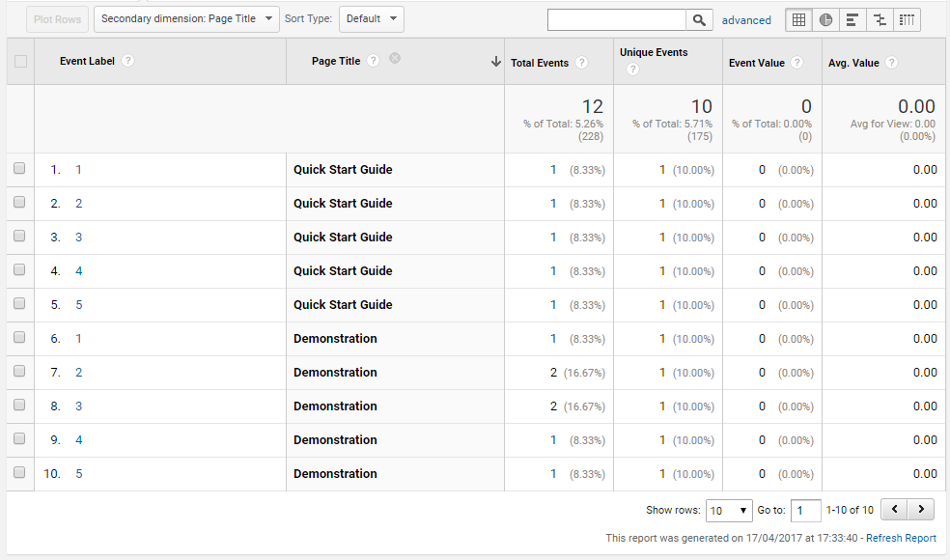Image resolution: width=950 pixels, height=560 pixels.
Task: Check the checkbox for row 7
Action: click(x=19, y=372)
